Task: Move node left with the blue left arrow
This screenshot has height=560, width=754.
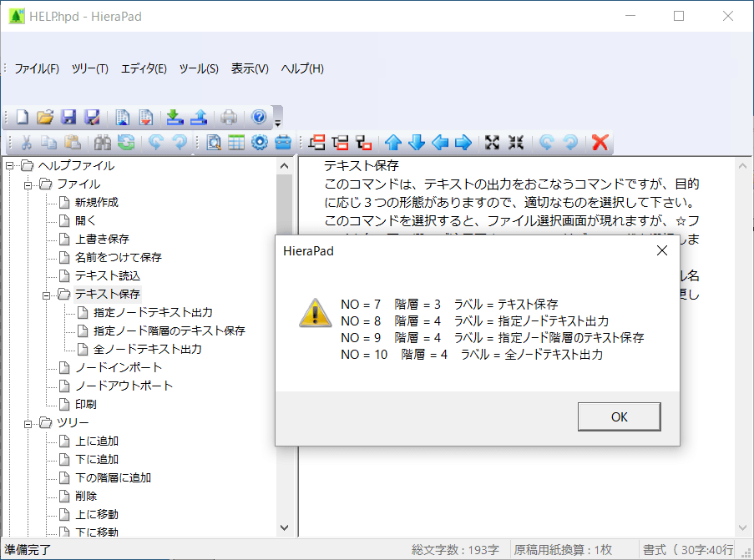Action: tap(440, 142)
